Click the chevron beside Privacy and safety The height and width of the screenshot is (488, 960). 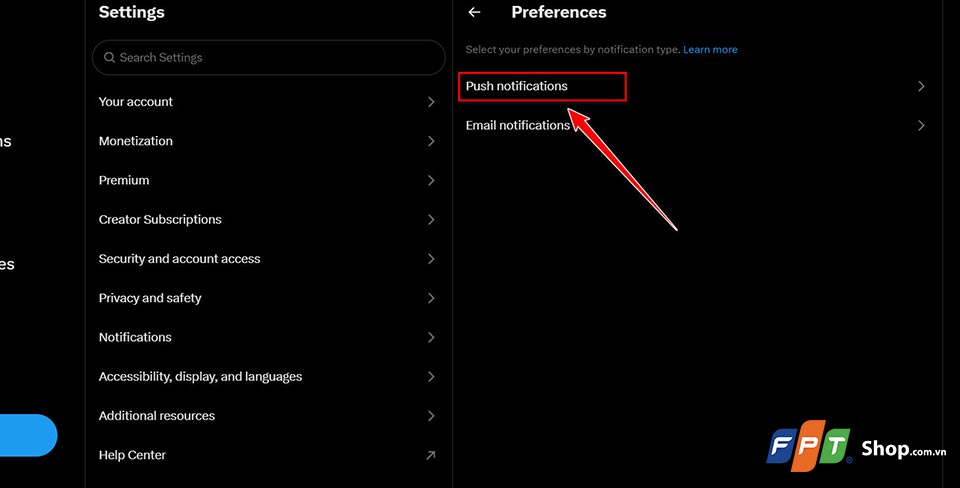pos(431,298)
